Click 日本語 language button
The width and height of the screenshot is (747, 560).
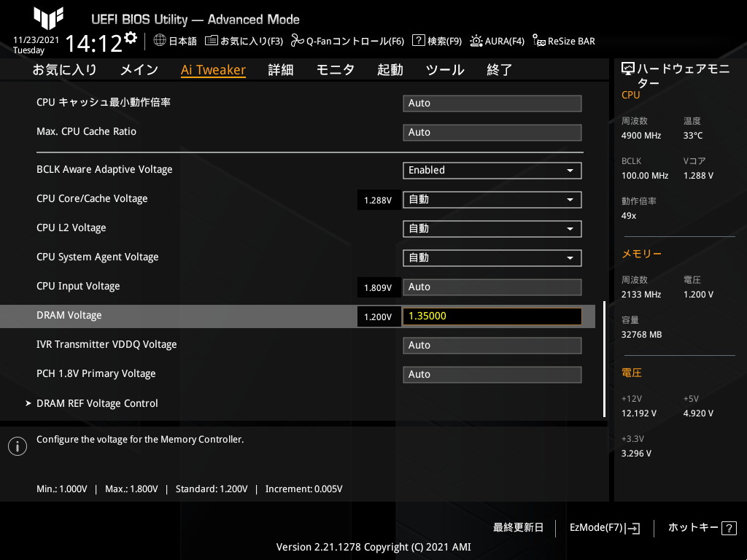click(x=183, y=41)
